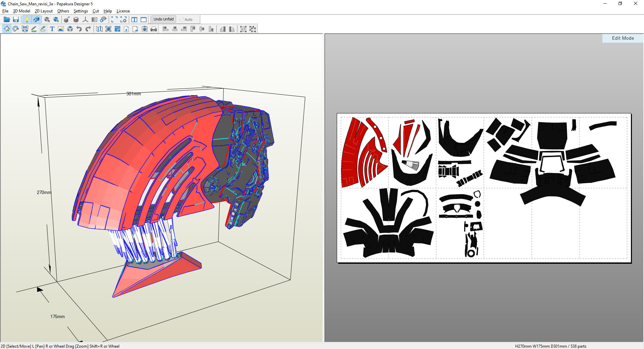
Task: Activate the texture display icon on toolbar
Action: click(x=36, y=19)
